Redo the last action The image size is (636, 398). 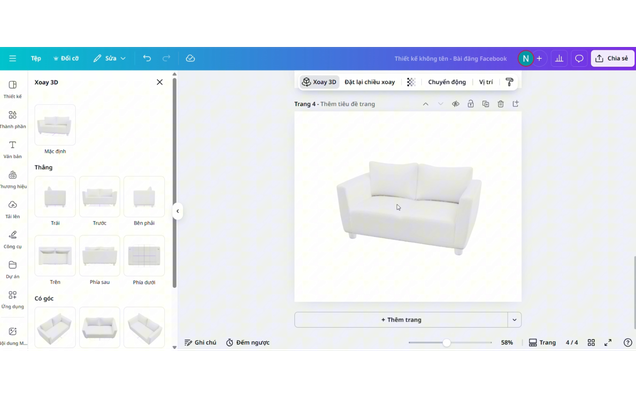tap(166, 58)
